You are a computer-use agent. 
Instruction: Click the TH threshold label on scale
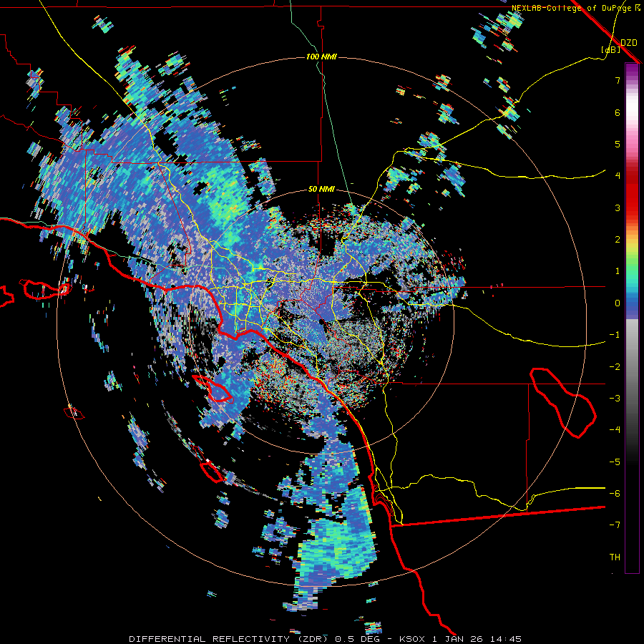point(615,557)
